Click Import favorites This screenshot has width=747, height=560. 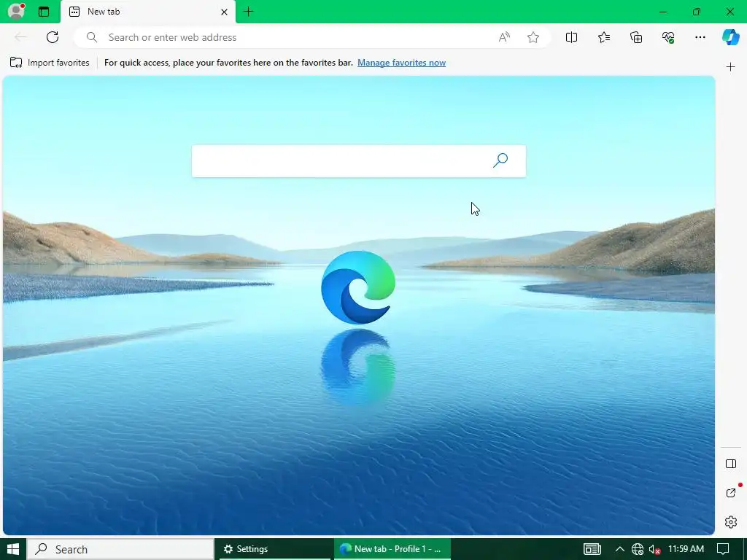coord(50,63)
